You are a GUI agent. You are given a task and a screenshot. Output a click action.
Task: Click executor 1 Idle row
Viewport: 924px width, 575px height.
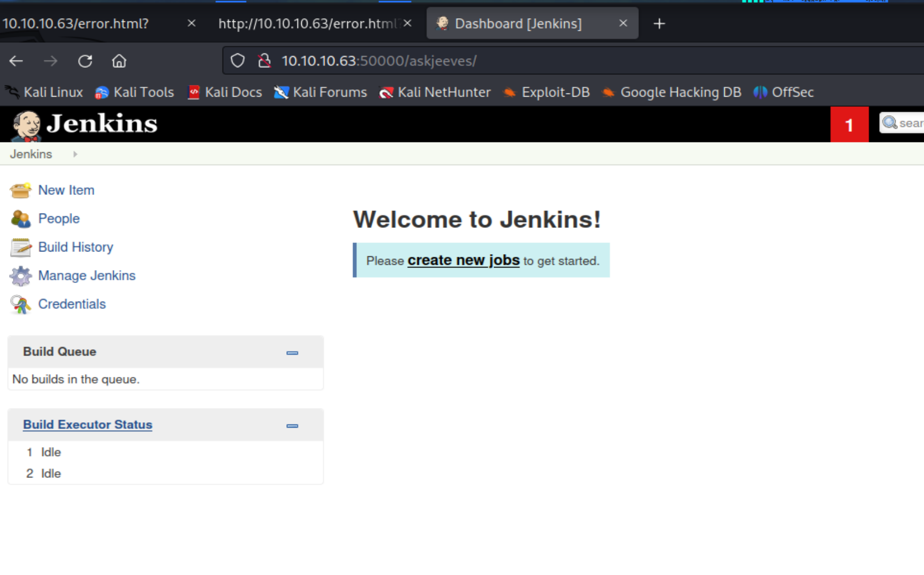coord(166,452)
